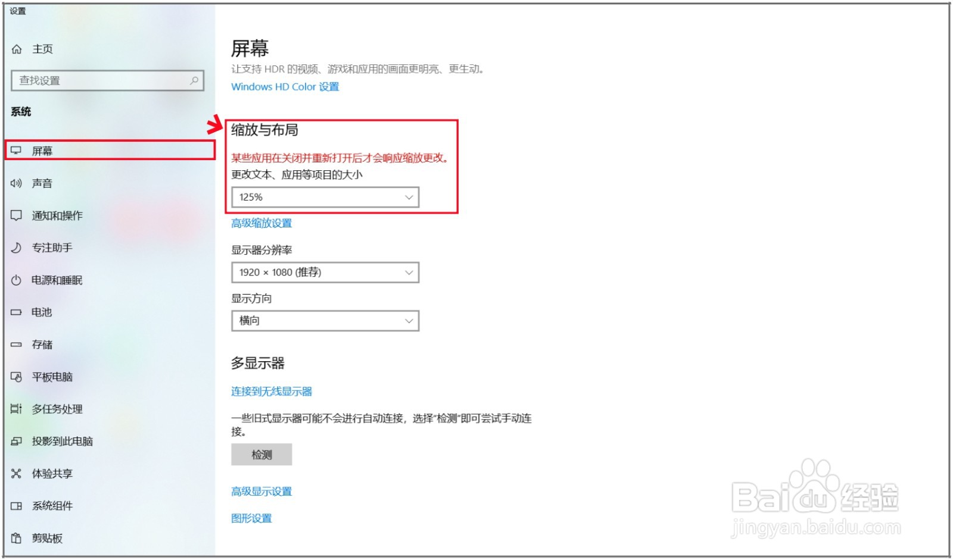The width and height of the screenshot is (953, 560).
Task: Open Windows HD Color 设置 link
Action: (285, 87)
